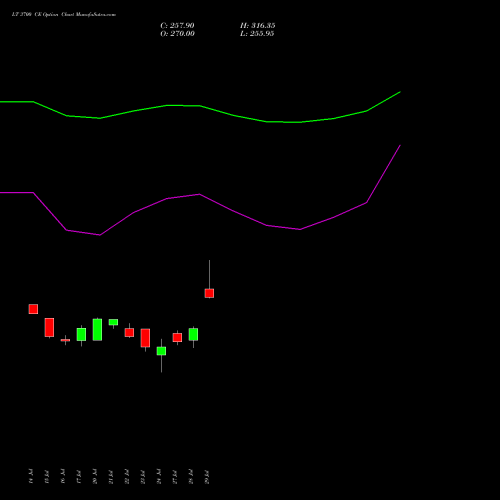Image resolution: width=500 pixels, height=500 pixels.
Task: Click the red candlestick for 23 Jul
Action: 145,338
